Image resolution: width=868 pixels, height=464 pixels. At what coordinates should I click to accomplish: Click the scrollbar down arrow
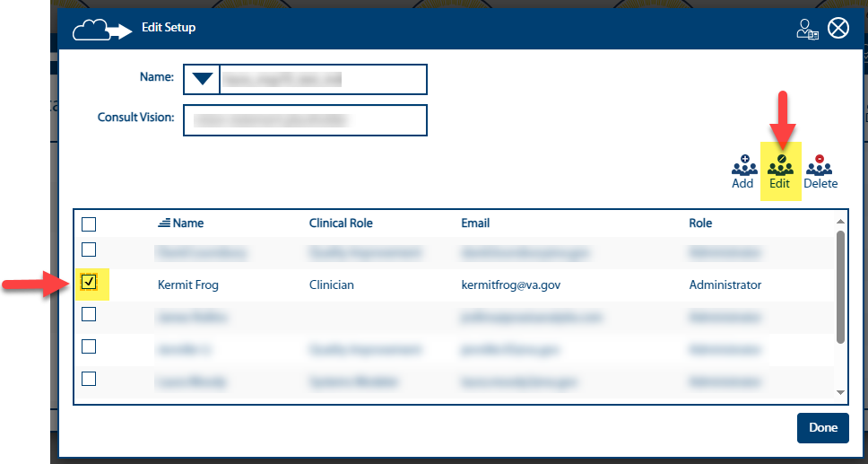coord(840,392)
